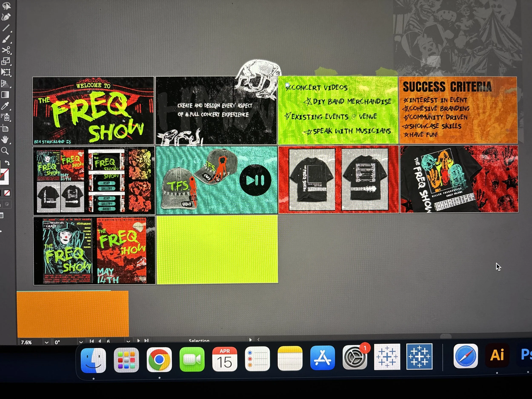The height and width of the screenshot is (399, 532).
Task: Open Google Chrome from the dock
Action: click(159, 360)
